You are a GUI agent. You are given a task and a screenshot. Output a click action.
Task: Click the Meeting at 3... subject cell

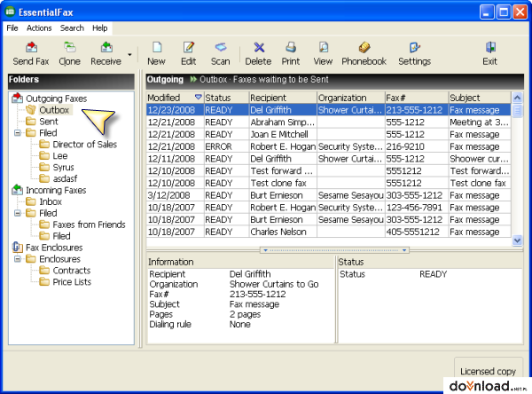pyautogui.click(x=480, y=122)
